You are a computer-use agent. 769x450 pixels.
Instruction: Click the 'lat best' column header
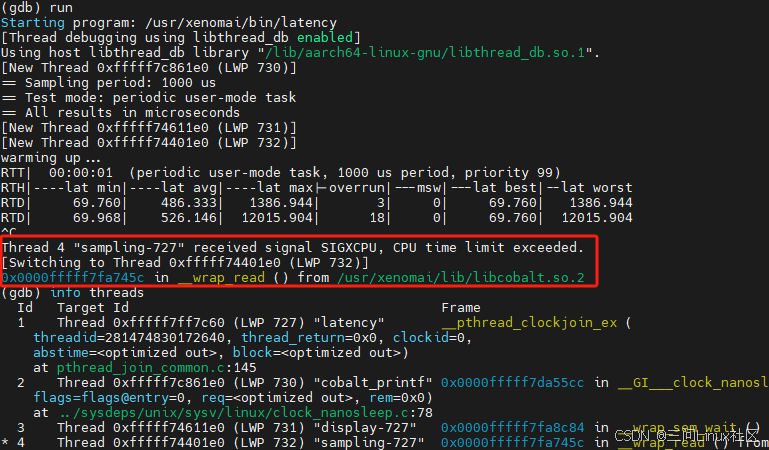[x=505, y=188]
